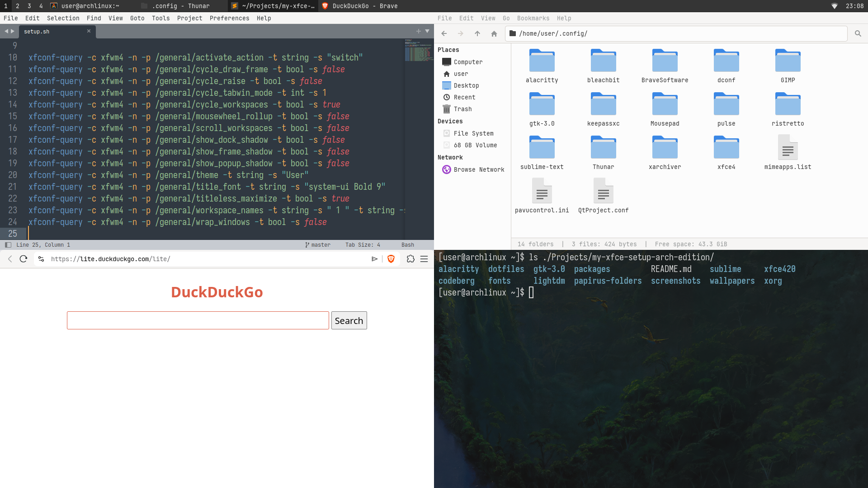The width and height of the screenshot is (868, 488).
Task: Change Bash syntax selector
Action: [407, 245]
